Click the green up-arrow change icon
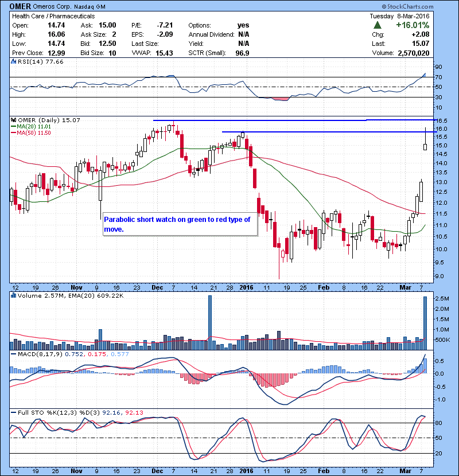 click(x=378, y=25)
